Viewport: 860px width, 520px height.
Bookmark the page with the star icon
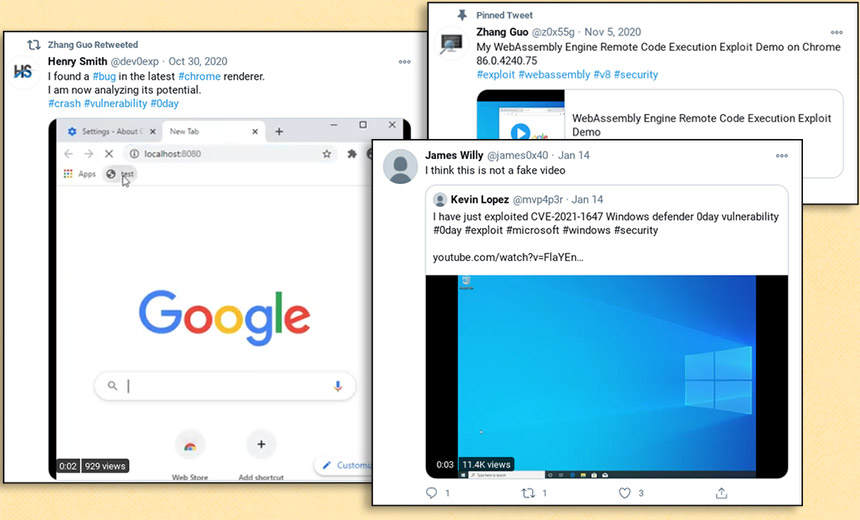(327, 154)
